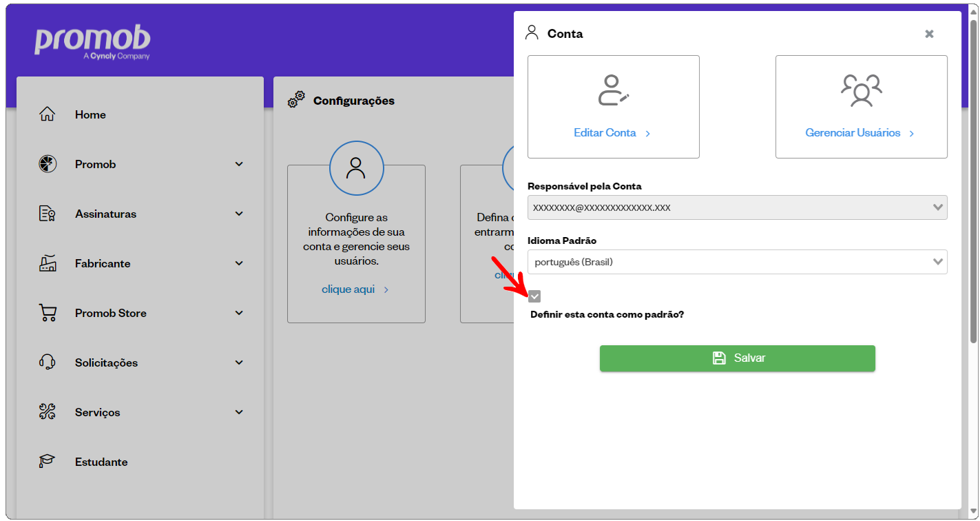Screen dimensions: 980x521
Task: Toggle the 'Definir esta conta como padrão' checkbox
Action: point(534,296)
